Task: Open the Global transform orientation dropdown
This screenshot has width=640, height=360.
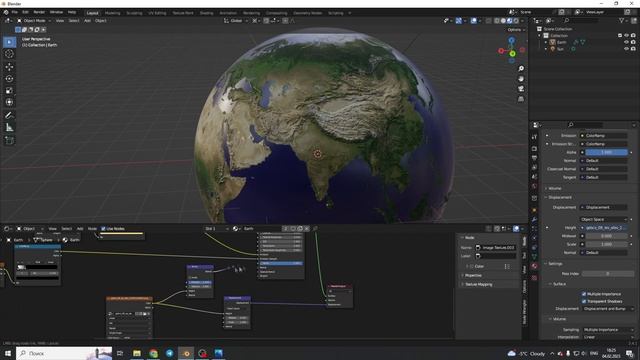Action: (236, 20)
